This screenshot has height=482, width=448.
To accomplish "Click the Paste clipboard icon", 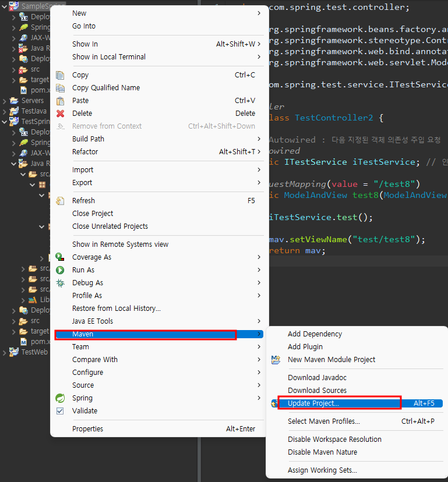I will point(60,101).
